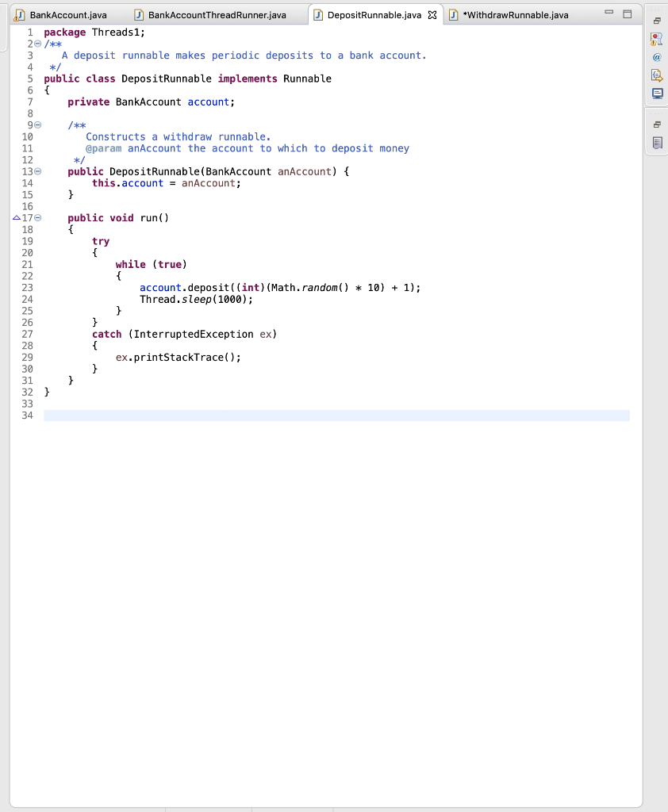Screen dimensions: 668x812
Task: Collapse the constructor Javadoc at line 9
Action: (36, 124)
